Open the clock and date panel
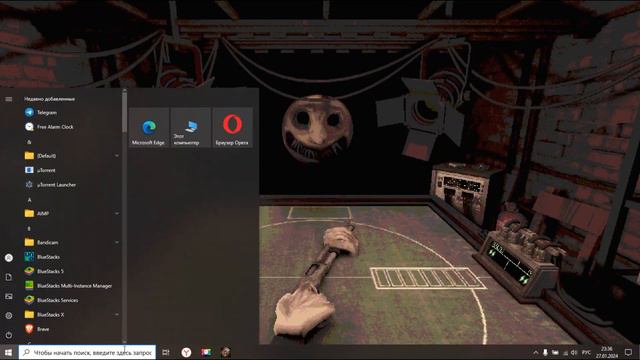Image resolution: width=640 pixels, height=360 pixels. [607, 352]
